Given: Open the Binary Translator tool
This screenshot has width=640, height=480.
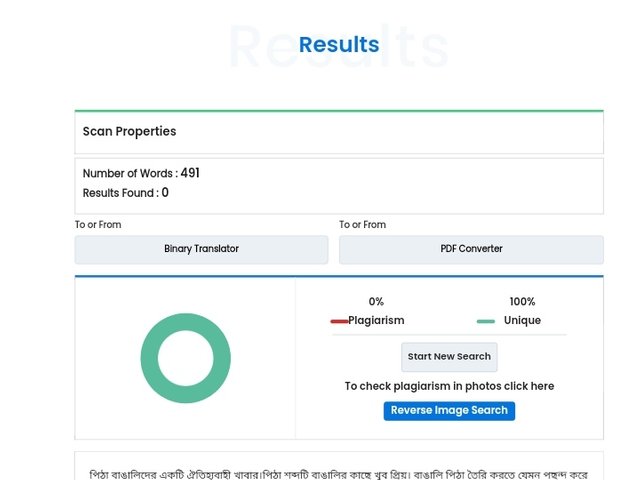Looking at the screenshot, I should 201,249.
